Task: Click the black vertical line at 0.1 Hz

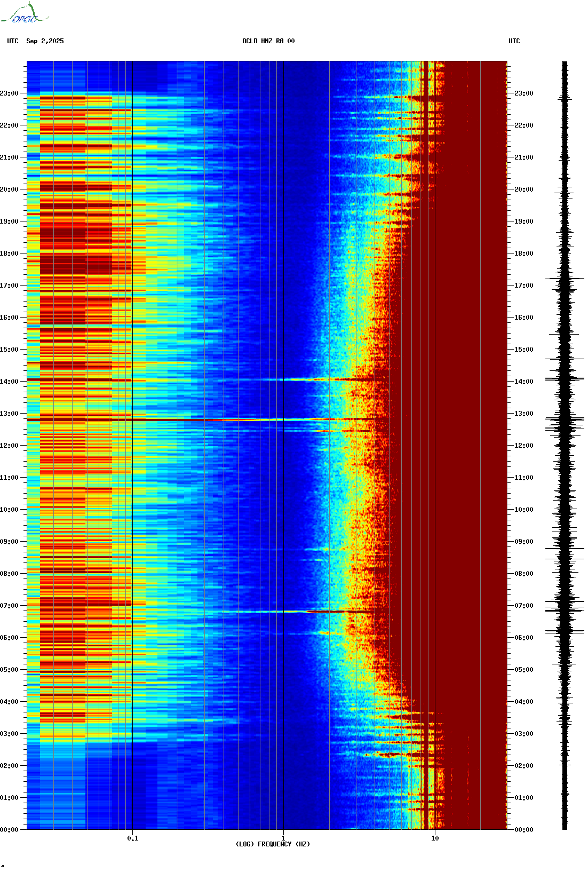Action: click(x=132, y=445)
